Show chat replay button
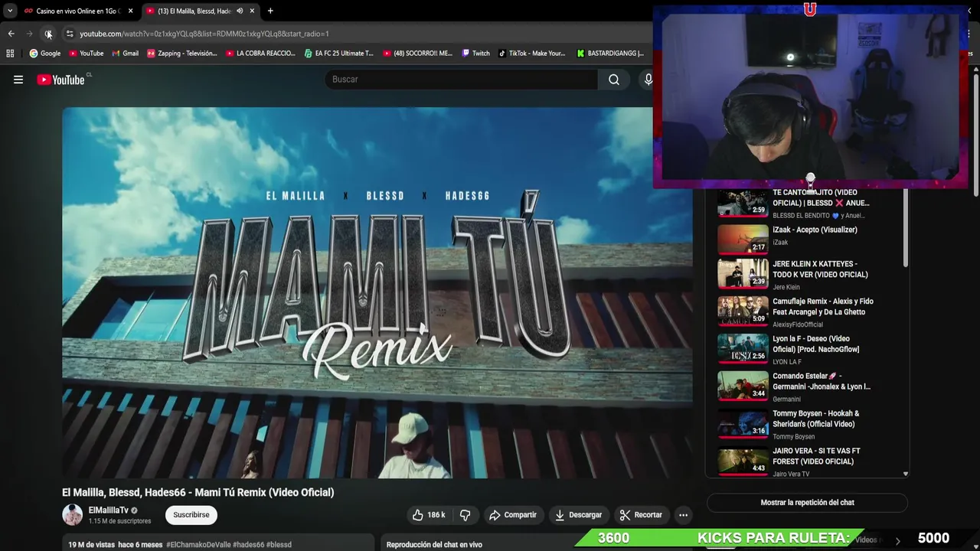 point(807,503)
